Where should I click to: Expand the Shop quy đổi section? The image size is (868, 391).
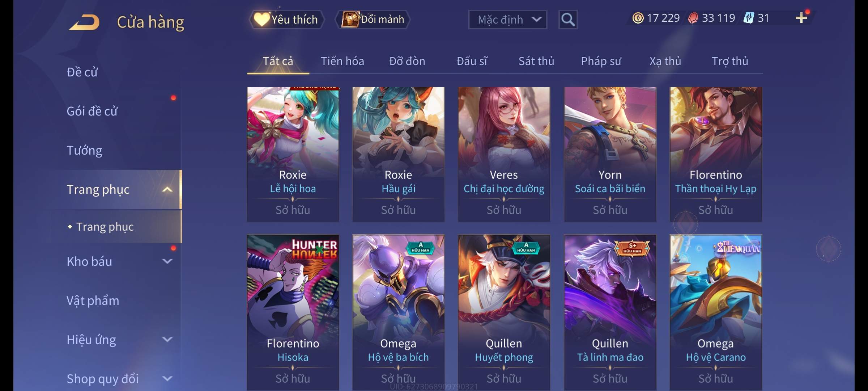[167, 378]
